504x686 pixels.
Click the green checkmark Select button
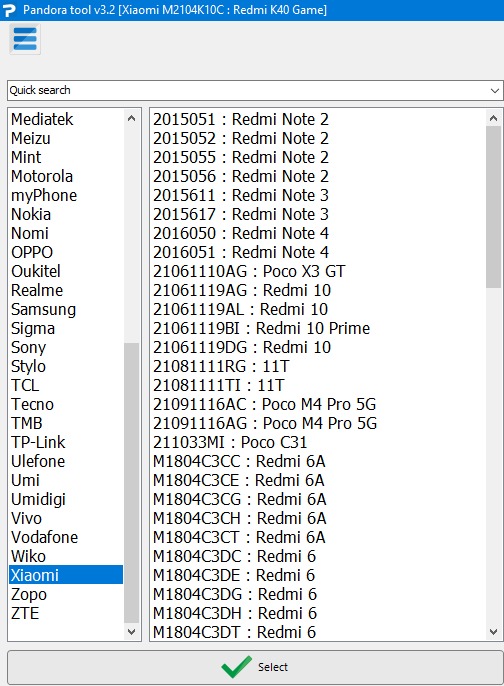256,667
